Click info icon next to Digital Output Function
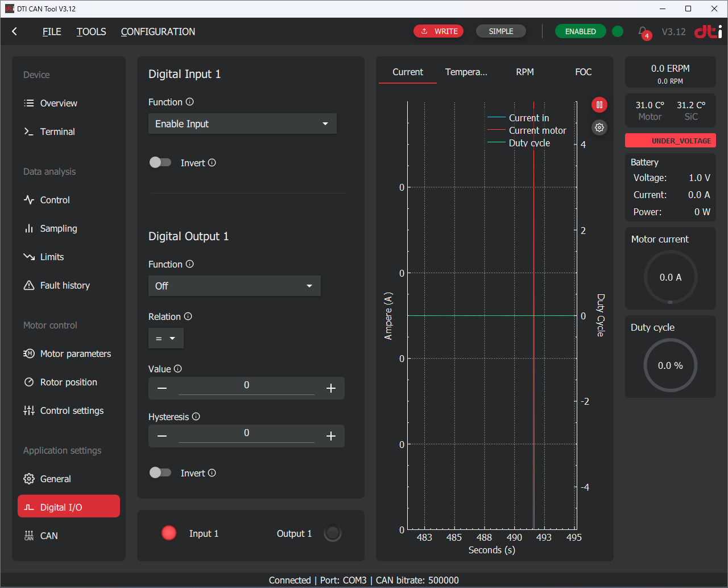Image resolution: width=728 pixels, height=588 pixels. [190, 264]
